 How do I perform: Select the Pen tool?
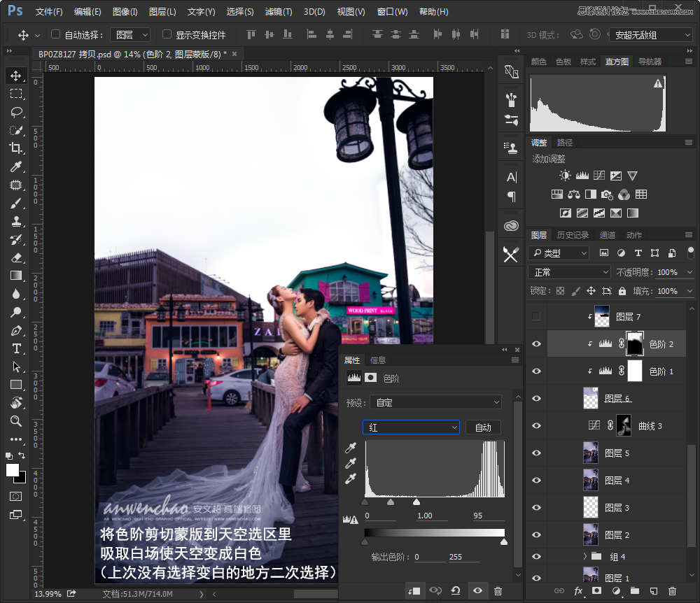pos(16,330)
